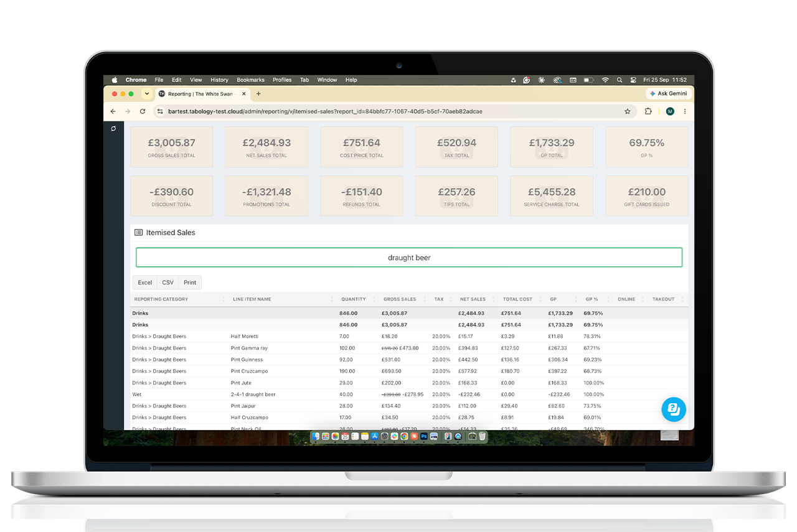Viewport: 797px width, 532px height.
Task: Sort by Takeout column
Action: coord(663,299)
